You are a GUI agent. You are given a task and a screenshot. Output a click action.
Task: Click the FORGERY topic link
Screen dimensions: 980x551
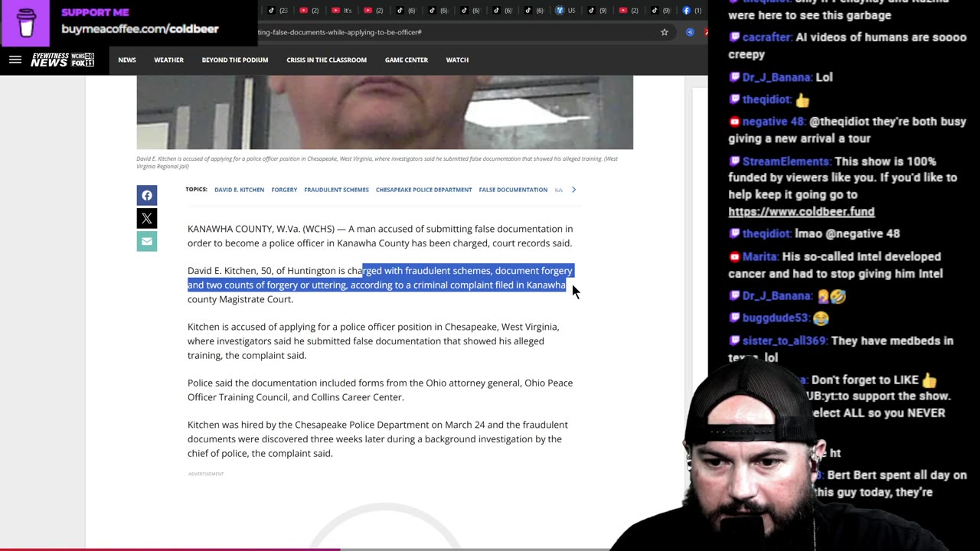284,190
